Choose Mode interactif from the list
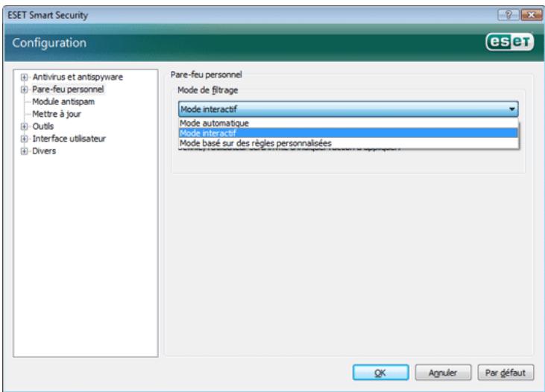 [x=348, y=133]
